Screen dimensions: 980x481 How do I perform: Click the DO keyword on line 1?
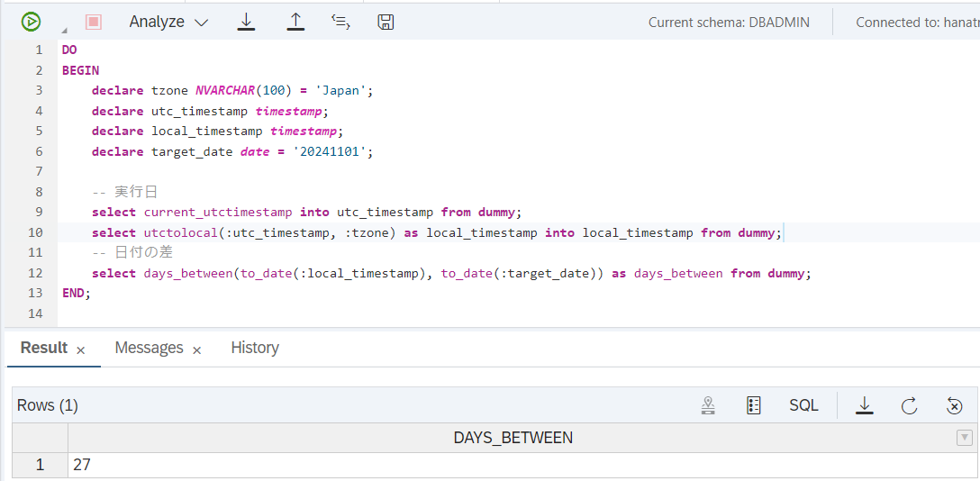pyautogui.click(x=69, y=50)
